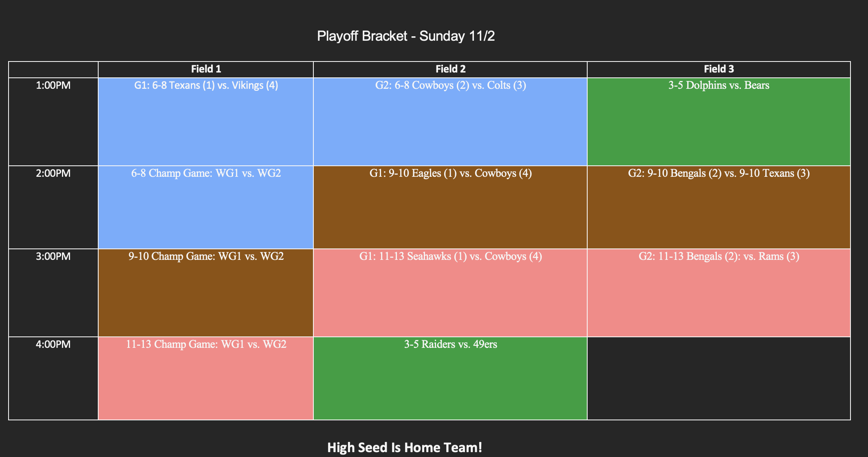This screenshot has height=457, width=868.
Task: Click the "Playoff Bracket - Sunday 11/2" title
Action: tap(405, 36)
